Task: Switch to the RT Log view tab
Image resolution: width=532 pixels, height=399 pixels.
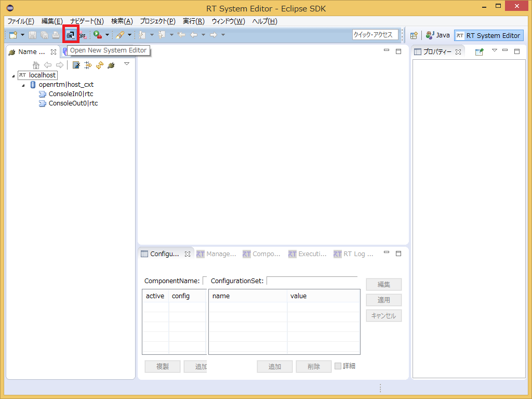Action: click(353, 254)
